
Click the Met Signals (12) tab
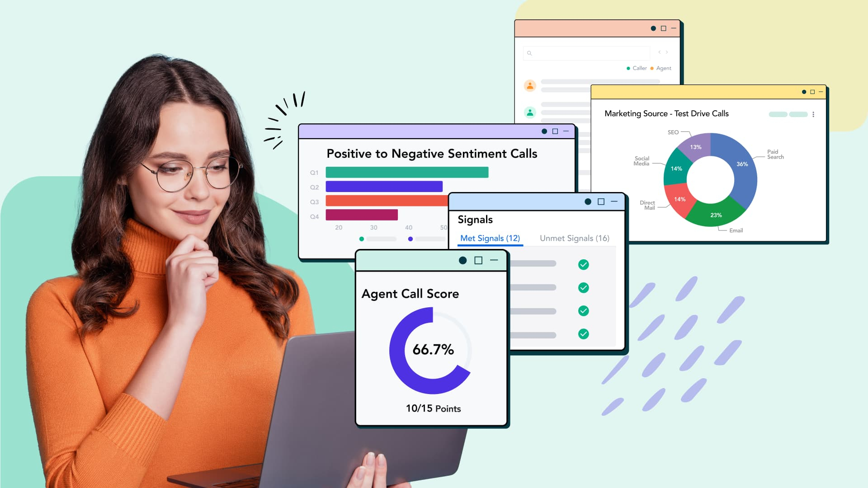coord(490,238)
